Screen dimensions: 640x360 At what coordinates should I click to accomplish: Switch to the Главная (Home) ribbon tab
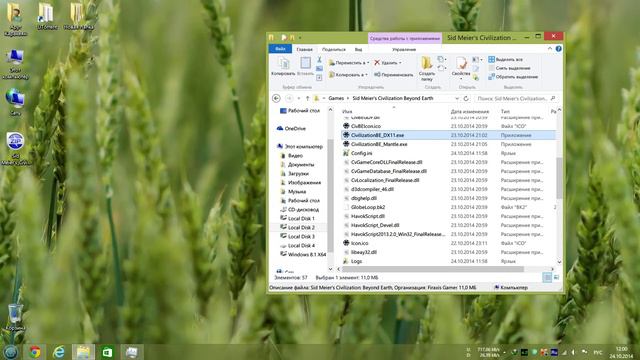(x=304, y=49)
